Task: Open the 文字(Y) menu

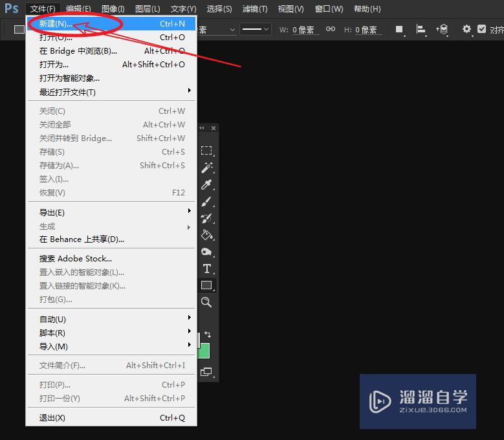Action: pos(183,8)
